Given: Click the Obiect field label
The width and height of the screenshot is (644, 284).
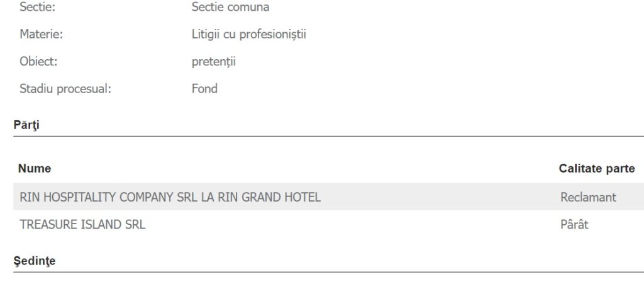Looking at the screenshot, I should (38, 62).
